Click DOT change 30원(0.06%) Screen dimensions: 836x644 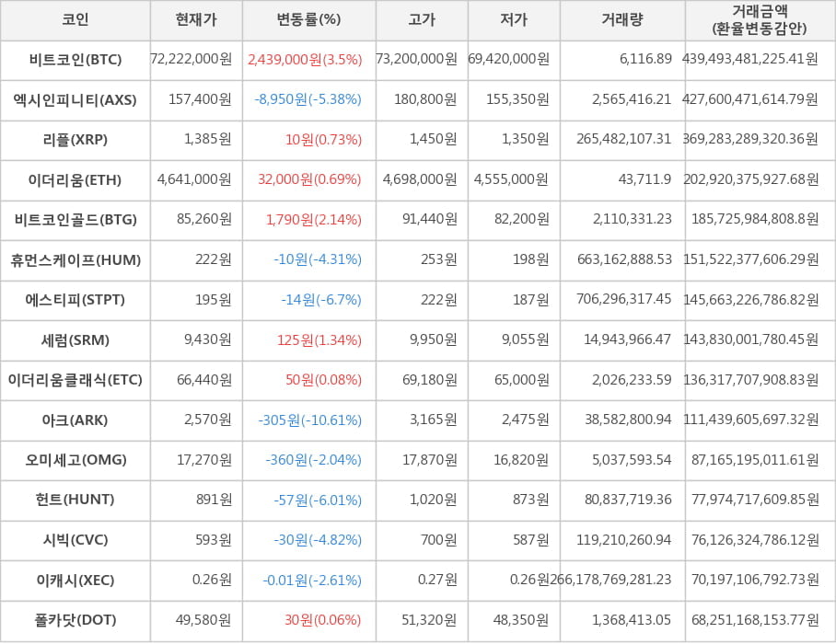323,620
